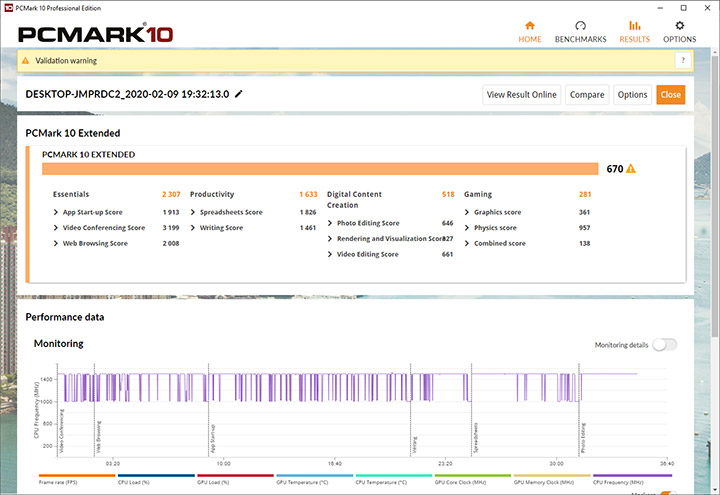Switch to the OPTIONS tab label
Screen dimensions: 720x495
(x=680, y=39)
